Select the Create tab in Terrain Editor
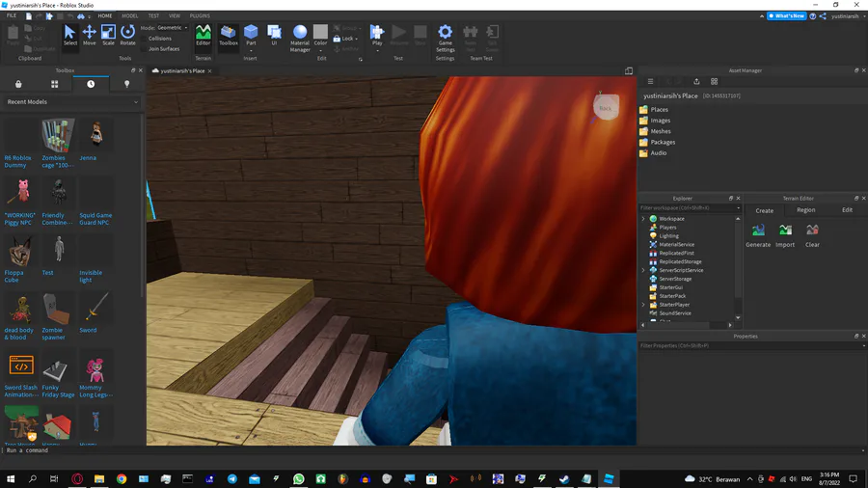Image resolution: width=868 pixels, height=488 pixels. 765,211
